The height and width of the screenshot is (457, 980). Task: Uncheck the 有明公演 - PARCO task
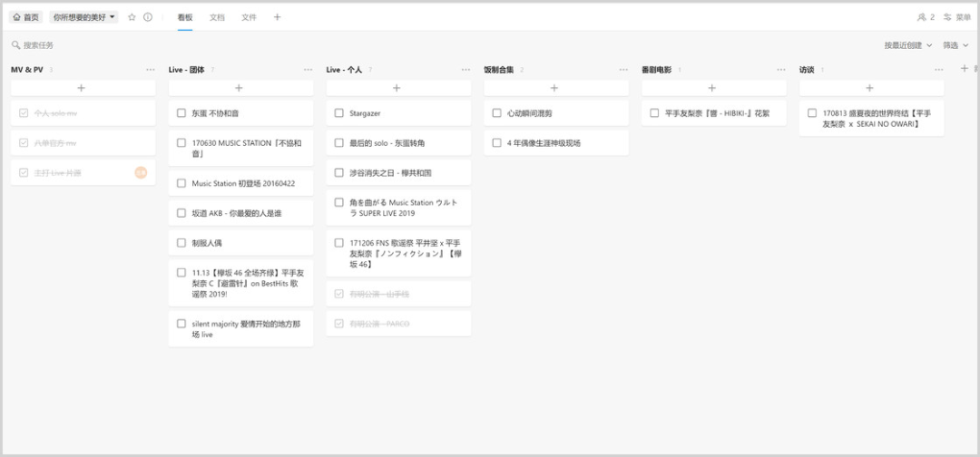tap(338, 324)
